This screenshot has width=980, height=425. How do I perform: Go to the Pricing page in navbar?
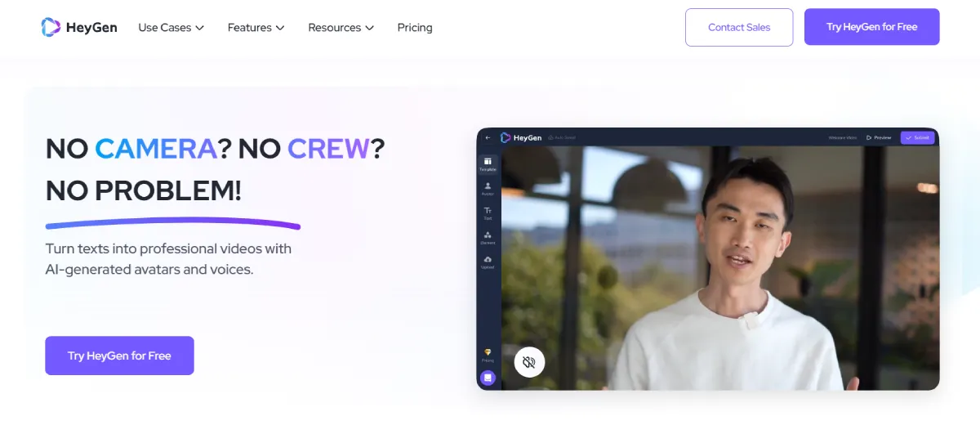415,28
